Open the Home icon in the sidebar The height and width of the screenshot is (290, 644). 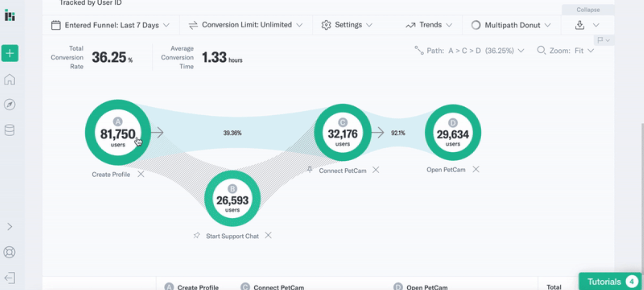[9, 80]
